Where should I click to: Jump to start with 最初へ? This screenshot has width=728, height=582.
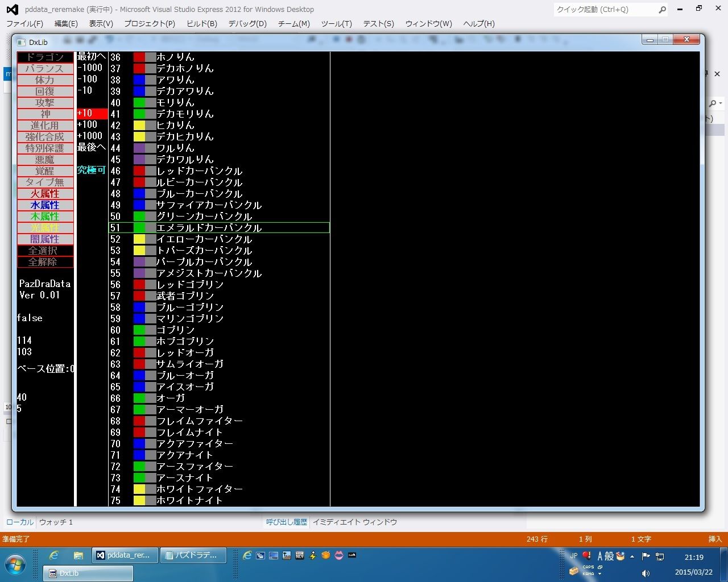click(x=92, y=56)
